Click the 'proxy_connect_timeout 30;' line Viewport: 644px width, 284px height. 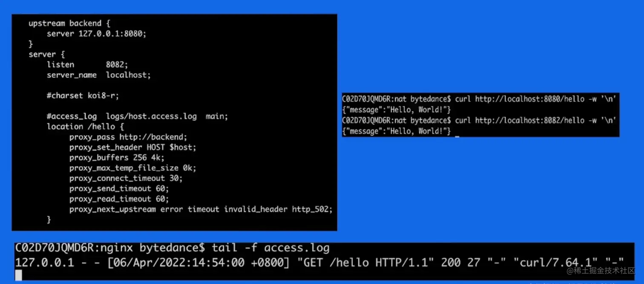(126, 178)
